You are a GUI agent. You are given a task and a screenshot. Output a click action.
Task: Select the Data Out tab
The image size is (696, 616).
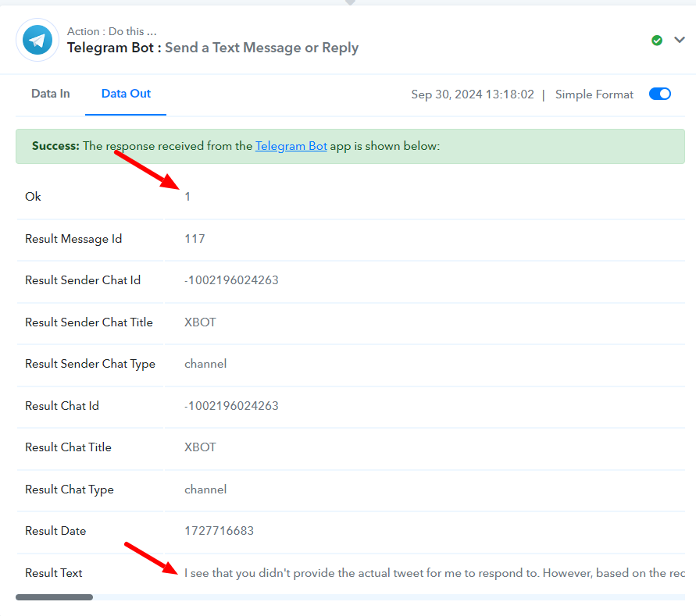[126, 94]
